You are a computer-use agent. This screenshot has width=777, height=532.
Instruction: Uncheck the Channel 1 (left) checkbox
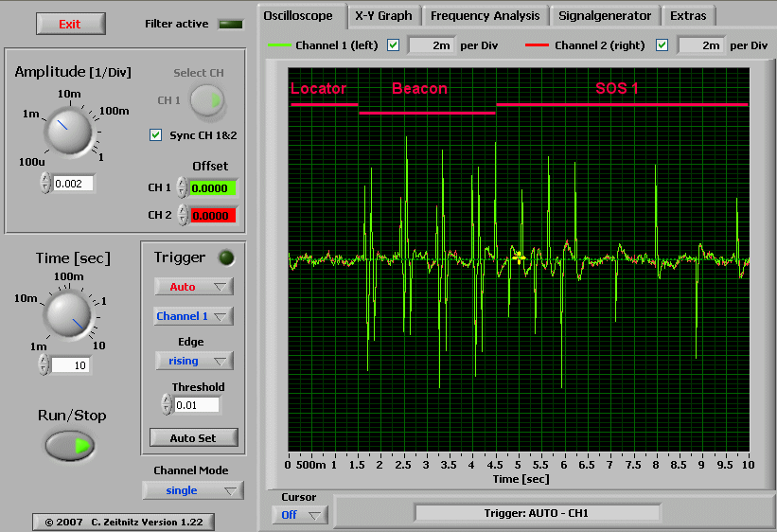(x=394, y=45)
